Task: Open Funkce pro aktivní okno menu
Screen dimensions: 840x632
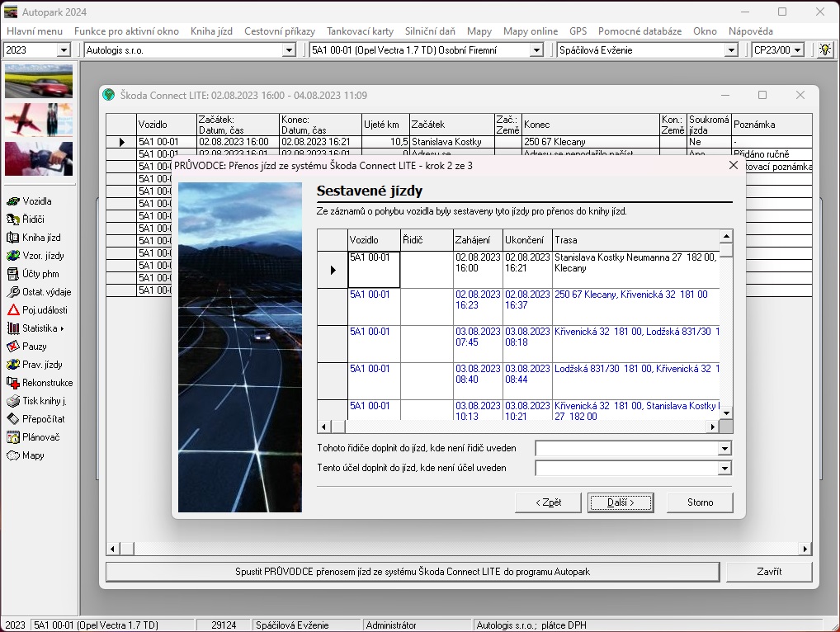Action: pos(126,31)
